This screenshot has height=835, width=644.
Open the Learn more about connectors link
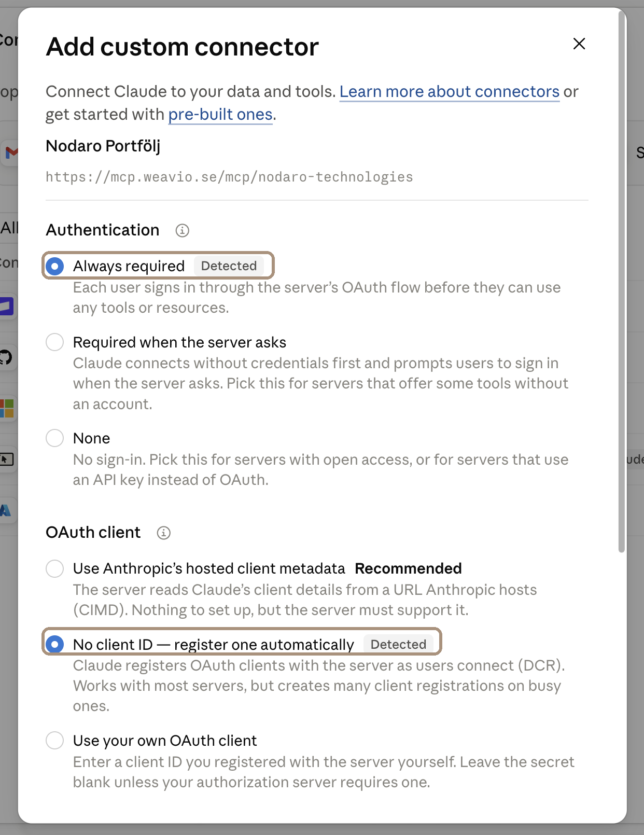coord(450,92)
